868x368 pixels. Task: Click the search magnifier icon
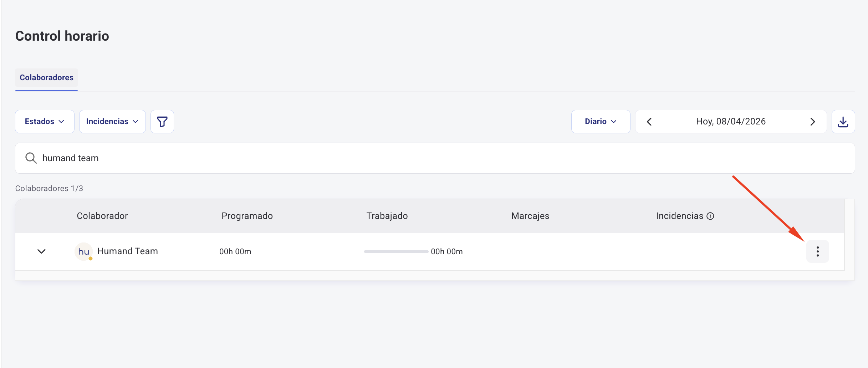31,158
